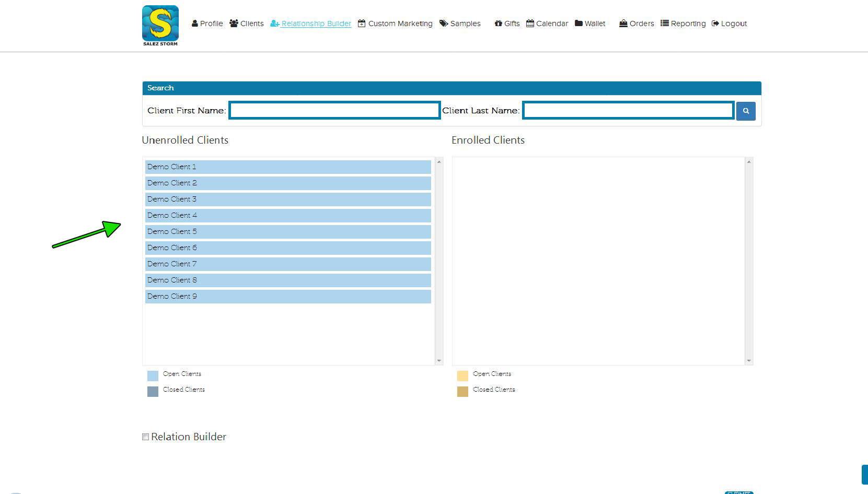Log out using the Logout icon
This screenshot has height=494, width=868.
(x=715, y=23)
